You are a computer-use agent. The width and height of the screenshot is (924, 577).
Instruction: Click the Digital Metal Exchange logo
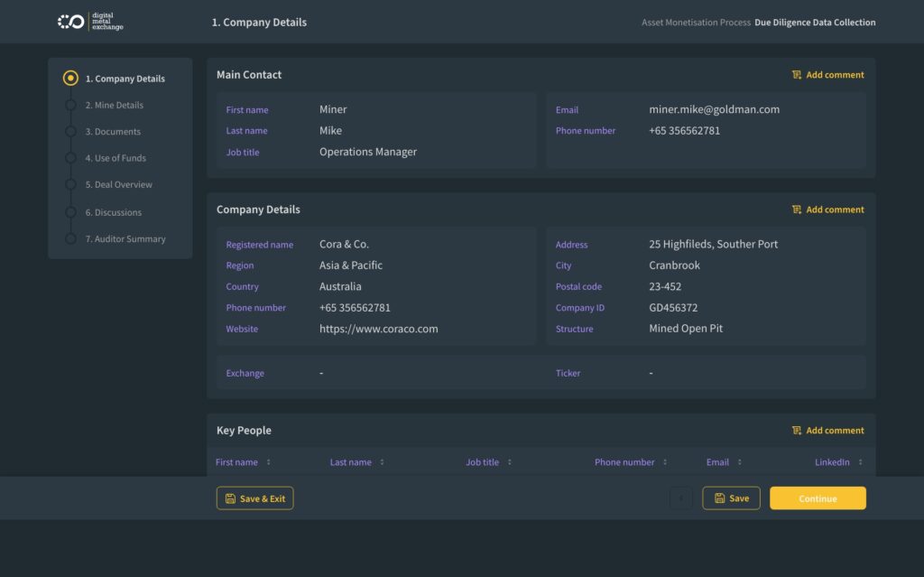point(90,22)
